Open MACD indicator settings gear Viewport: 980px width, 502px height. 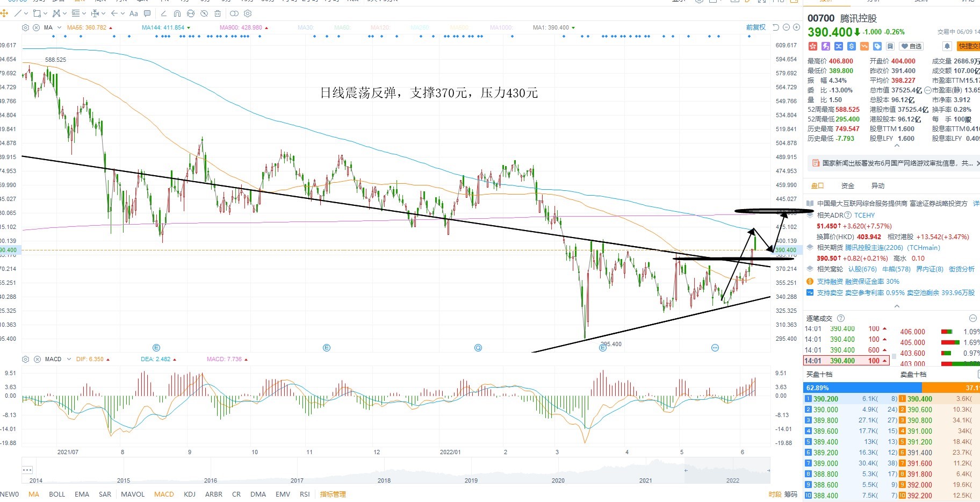pyautogui.click(x=25, y=359)
